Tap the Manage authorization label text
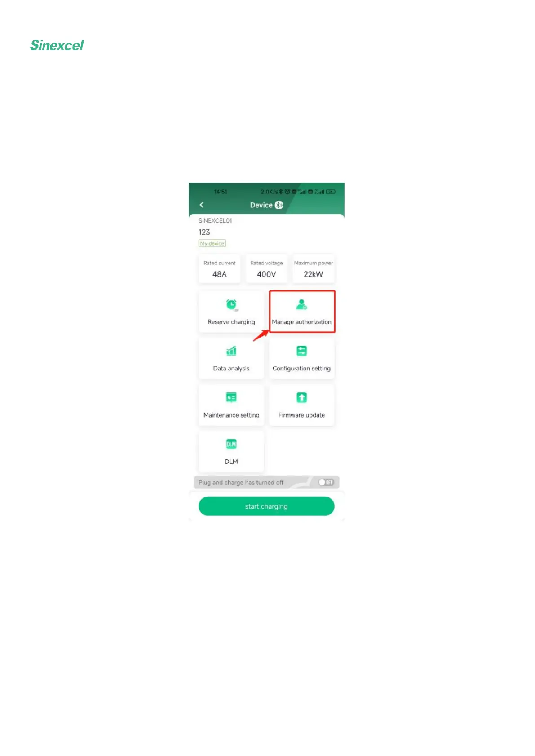535x756 pixels. 301,322
